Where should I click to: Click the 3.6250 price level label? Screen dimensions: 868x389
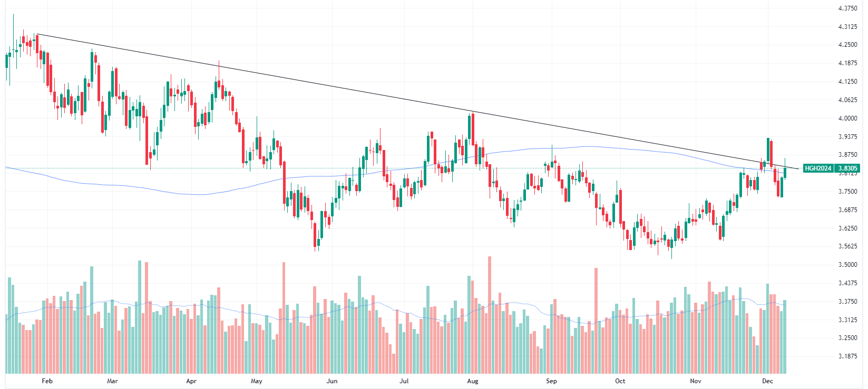tap(847, 228)
